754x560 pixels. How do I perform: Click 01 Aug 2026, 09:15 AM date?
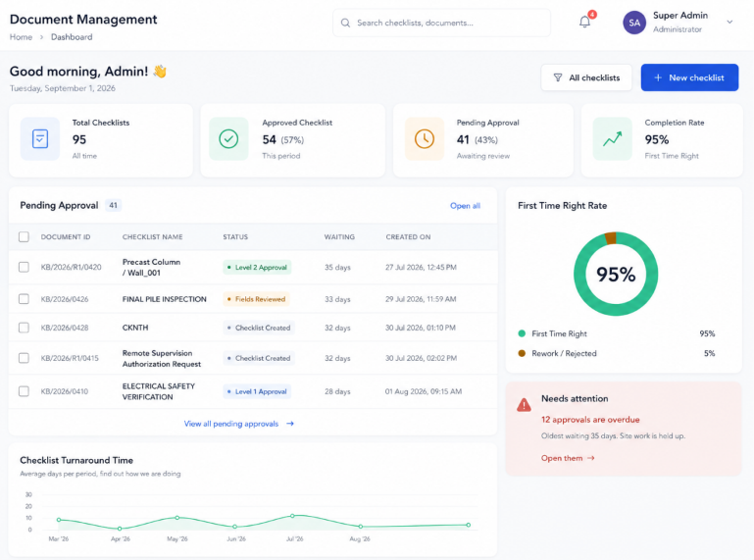pos(424,391)
